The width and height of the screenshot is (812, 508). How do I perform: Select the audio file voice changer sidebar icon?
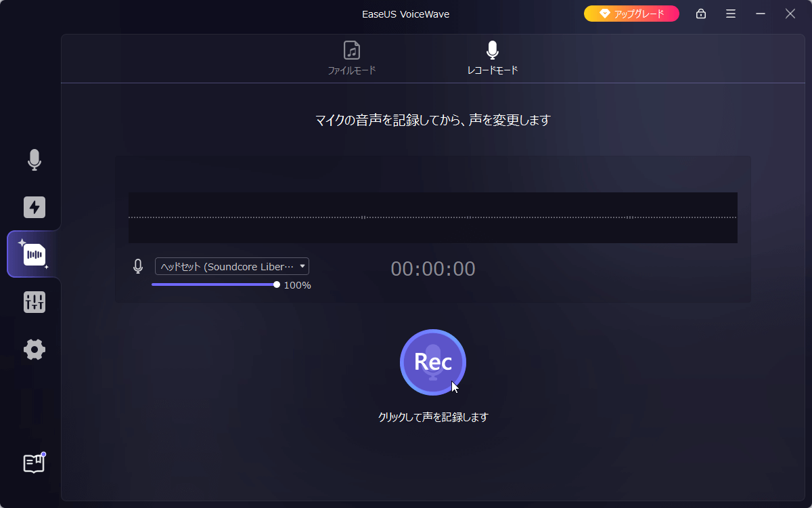[35, 255]
